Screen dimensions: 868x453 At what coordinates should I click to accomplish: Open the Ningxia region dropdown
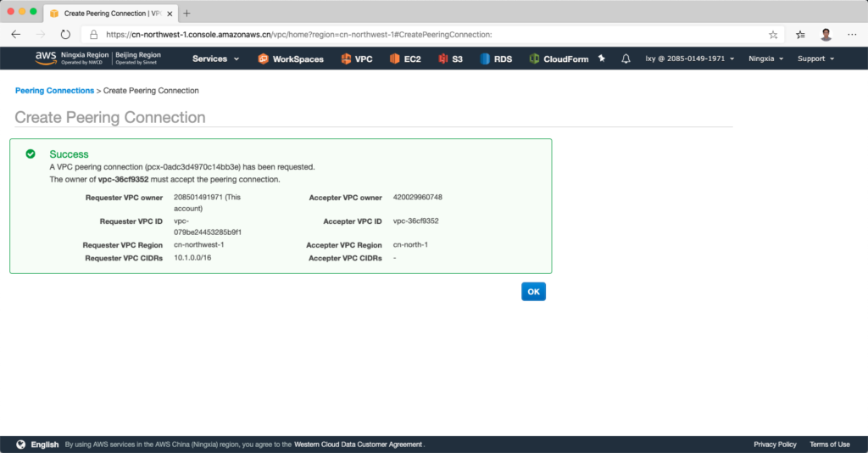point(765,59)
